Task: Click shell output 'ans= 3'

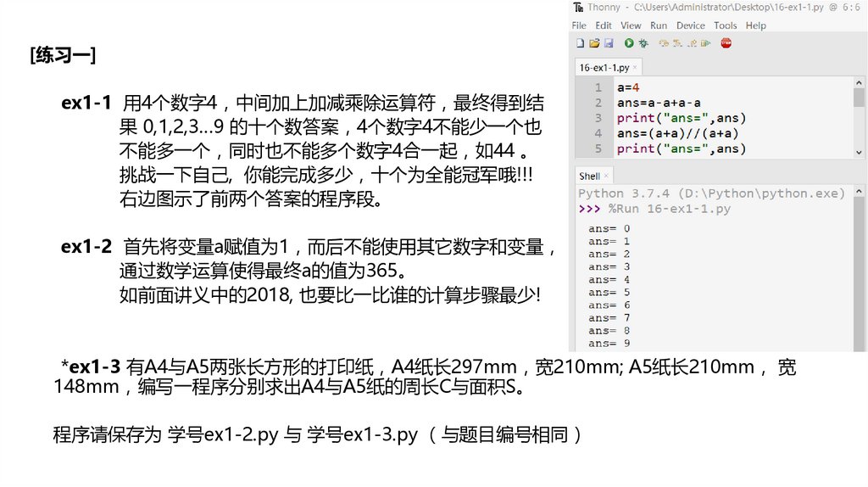Action: (609, 267)
